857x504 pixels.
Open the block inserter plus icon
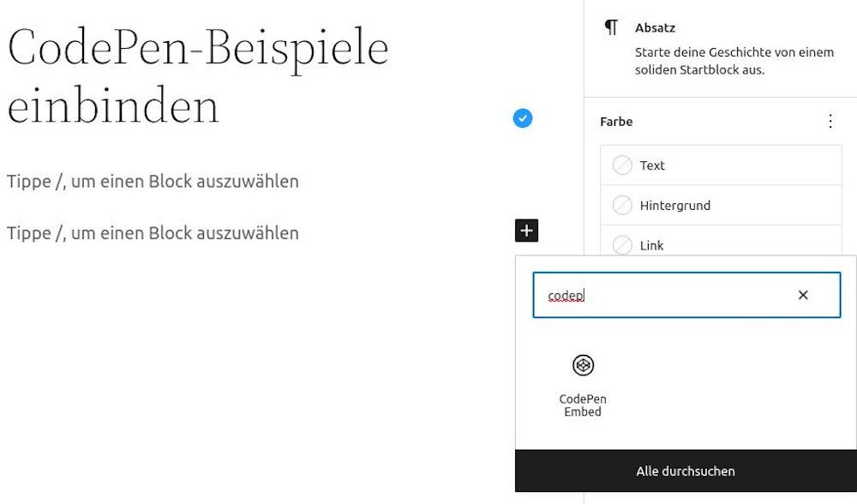coord(525,230)
